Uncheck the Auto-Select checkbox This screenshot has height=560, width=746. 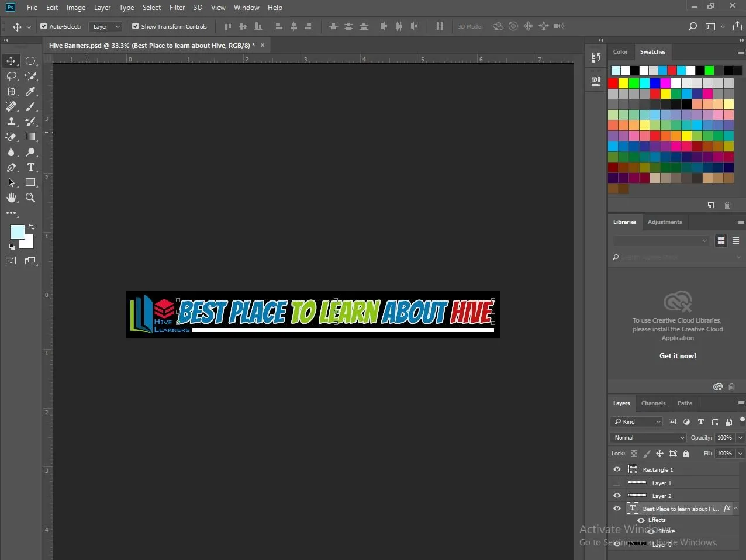click(43, 26)
